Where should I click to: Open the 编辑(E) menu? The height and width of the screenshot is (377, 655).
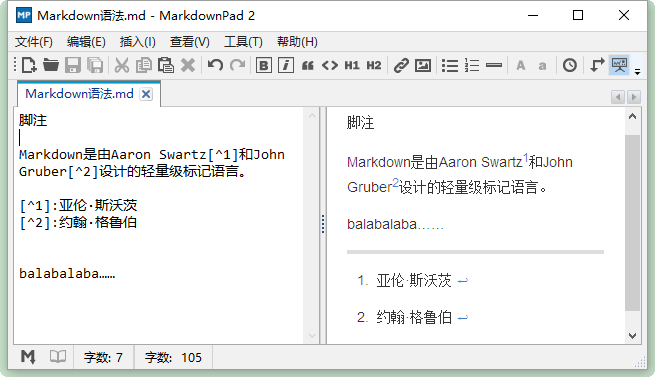(86, 42)
